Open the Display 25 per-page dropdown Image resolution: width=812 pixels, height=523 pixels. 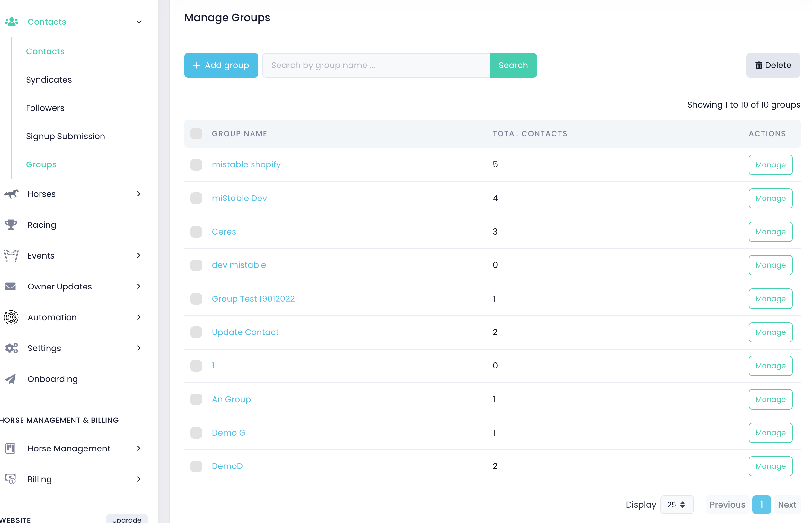tap(676, 504)
